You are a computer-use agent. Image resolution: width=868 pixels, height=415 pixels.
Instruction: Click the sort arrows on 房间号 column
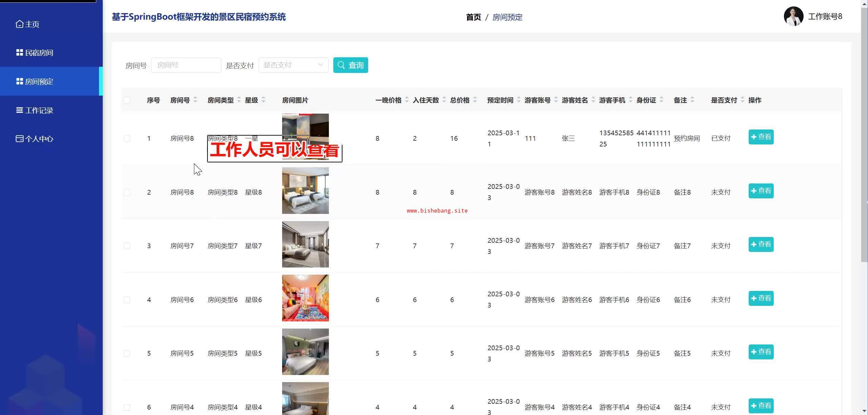195,100
